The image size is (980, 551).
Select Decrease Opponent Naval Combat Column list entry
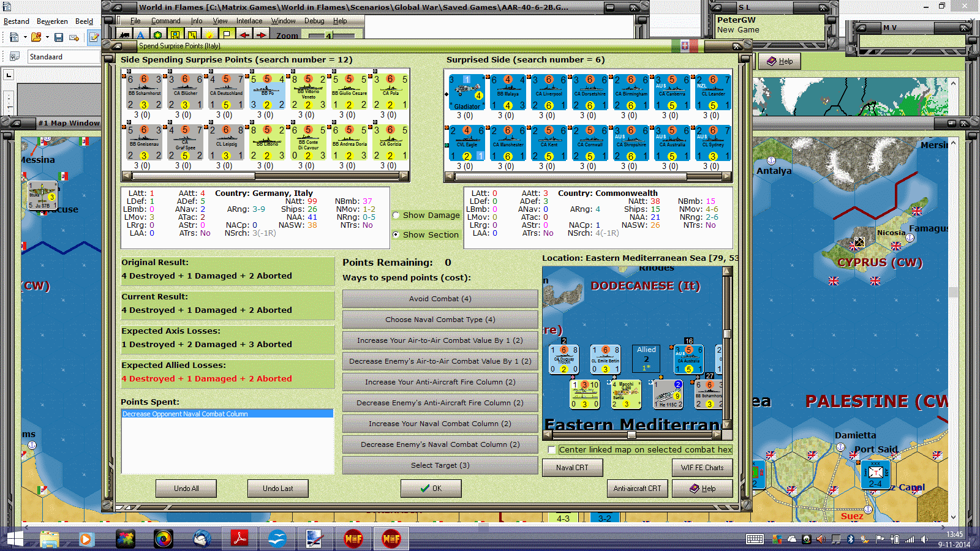tap(227, 414)
